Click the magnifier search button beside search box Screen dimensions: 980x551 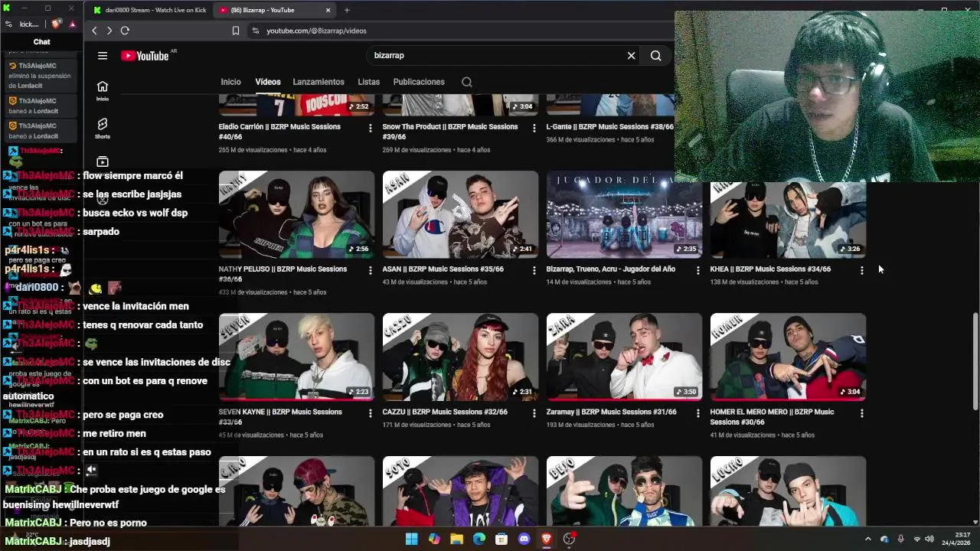(655, 55)
